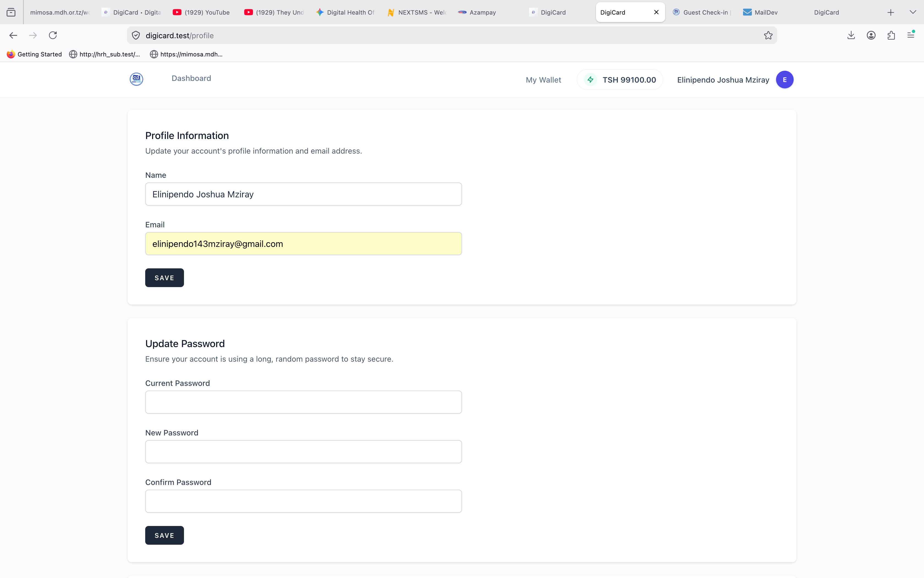The image size is (924, 578).
Task: Open the Firefox account icon
Action: pos(871,36)
